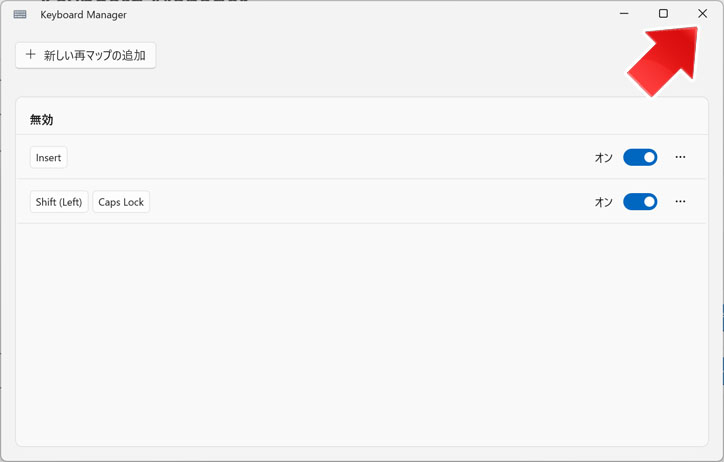Click the plus icon for adding a remap
Screen dimensions: 724x462
(30, 54)
